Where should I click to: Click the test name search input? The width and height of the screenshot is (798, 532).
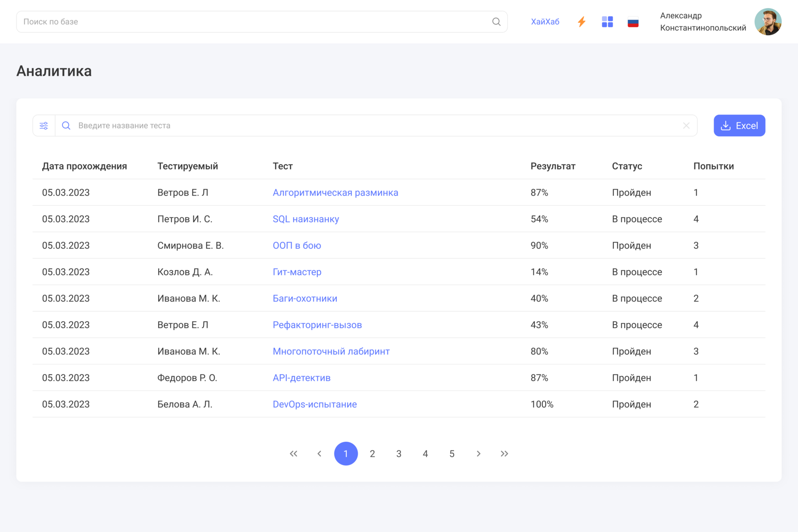pyautogui.click(x=375, y=126)
